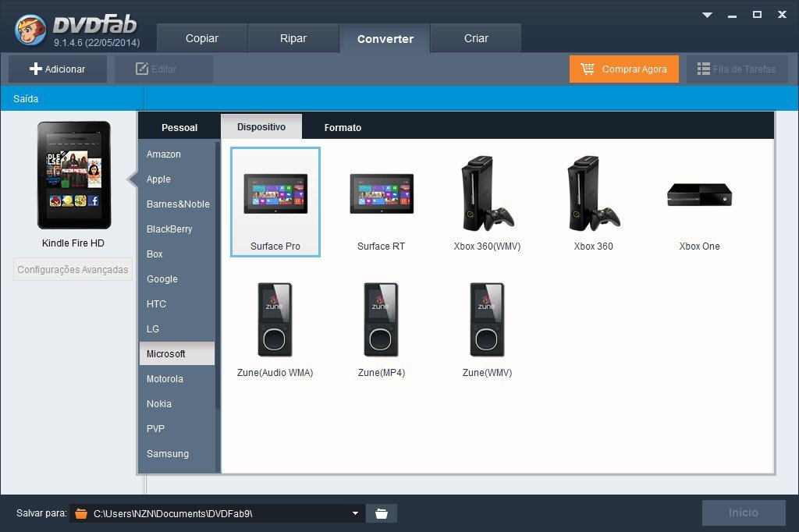Select the Surface RT device
Screen dimensions: 799x532
(x=381, y=202)
